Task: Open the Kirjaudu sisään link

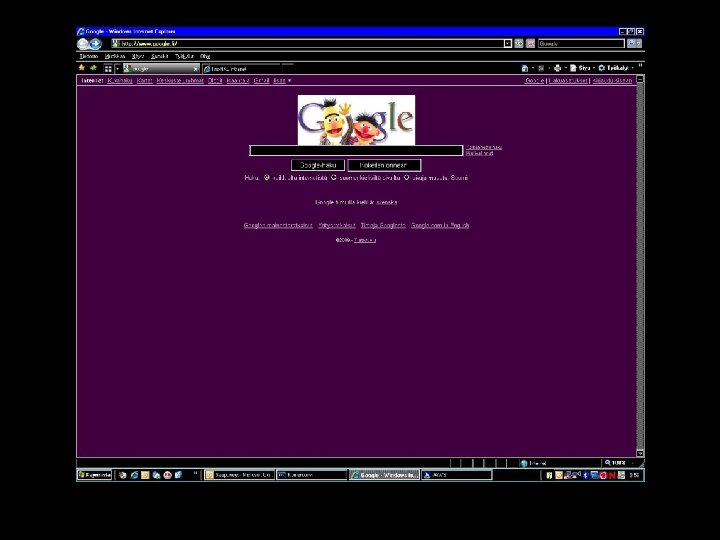Action: point(612,81)
